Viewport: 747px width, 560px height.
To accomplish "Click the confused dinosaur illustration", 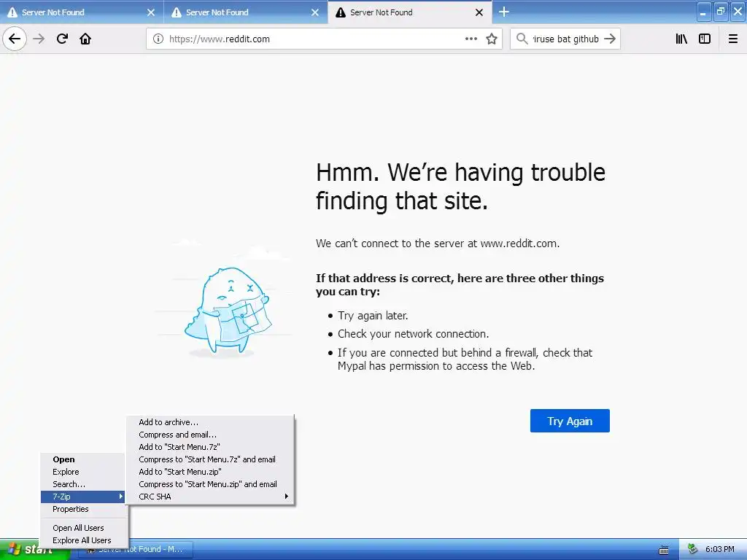I will click(x=228, y=312).
